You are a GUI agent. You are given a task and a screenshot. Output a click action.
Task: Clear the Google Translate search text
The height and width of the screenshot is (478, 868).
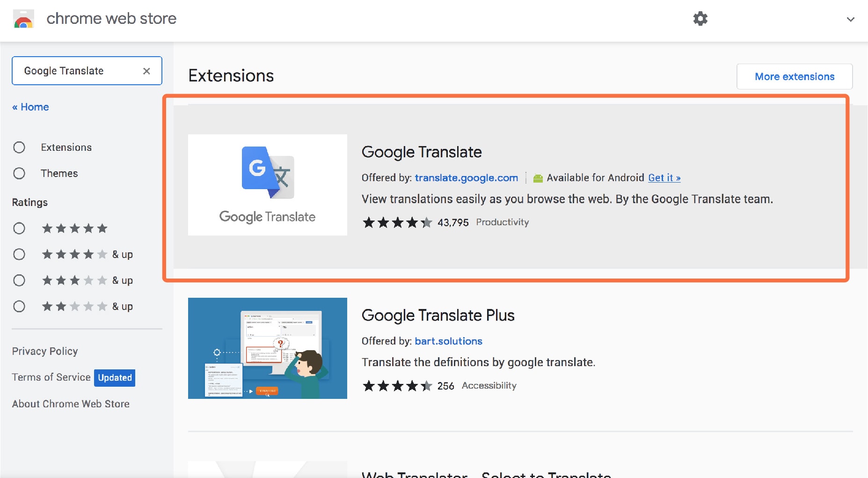click(146, 71)
